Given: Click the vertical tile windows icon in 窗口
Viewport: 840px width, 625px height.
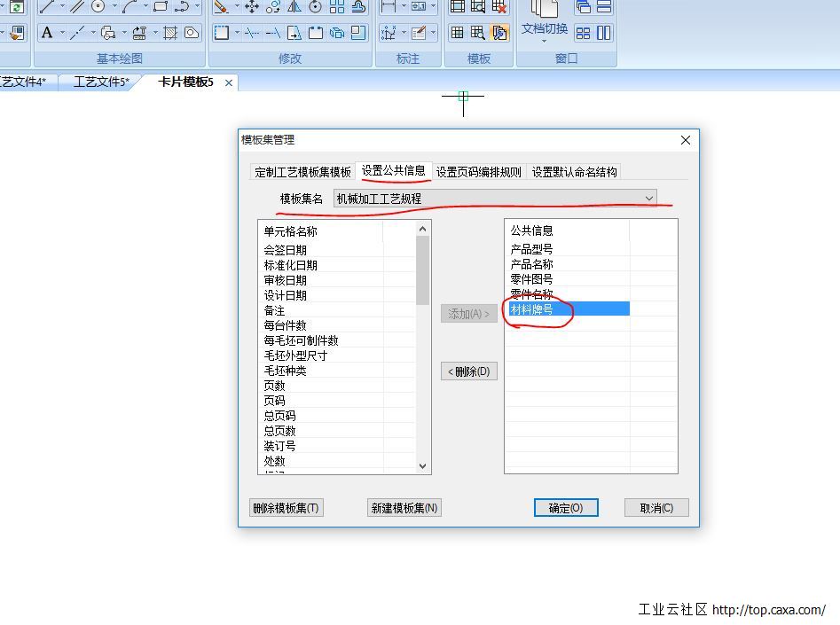Looking at the screenshot, I should tap(604, 33).
